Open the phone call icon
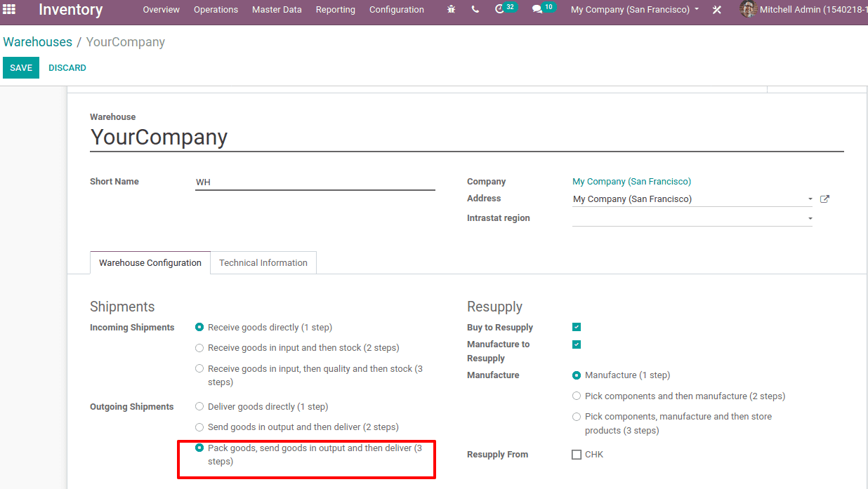The height and width of the screenshot is (489, 868). pyautogui.click(x=475, y=10)
